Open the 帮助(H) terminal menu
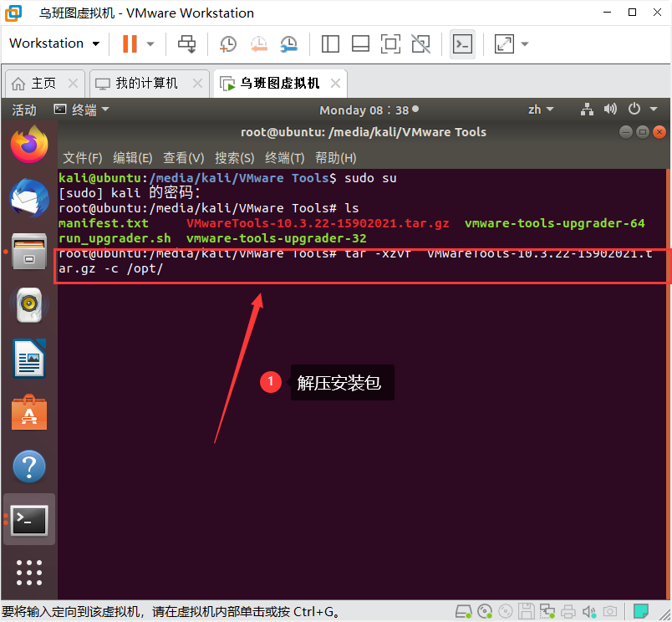Screen dimensions: 672x622 click(335, 158)
